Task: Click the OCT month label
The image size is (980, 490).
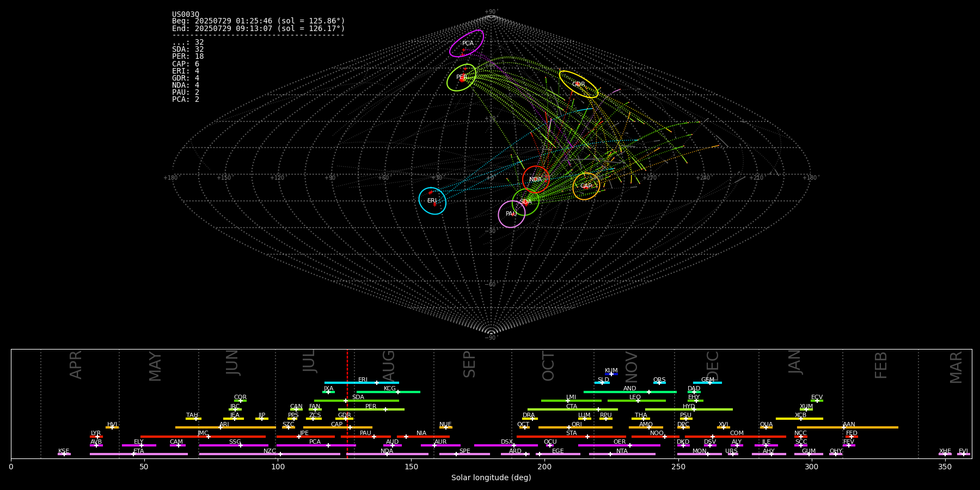Action: 549,366
